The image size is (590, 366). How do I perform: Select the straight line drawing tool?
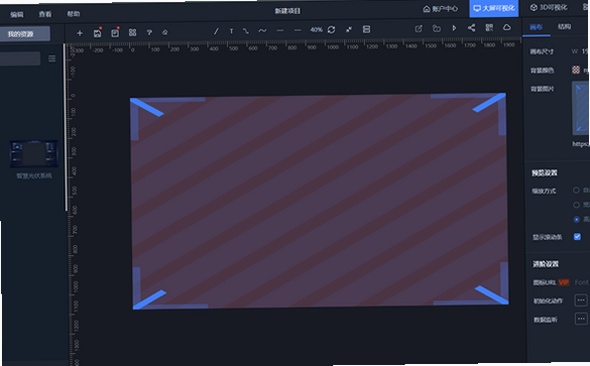[x=216, y=31]
